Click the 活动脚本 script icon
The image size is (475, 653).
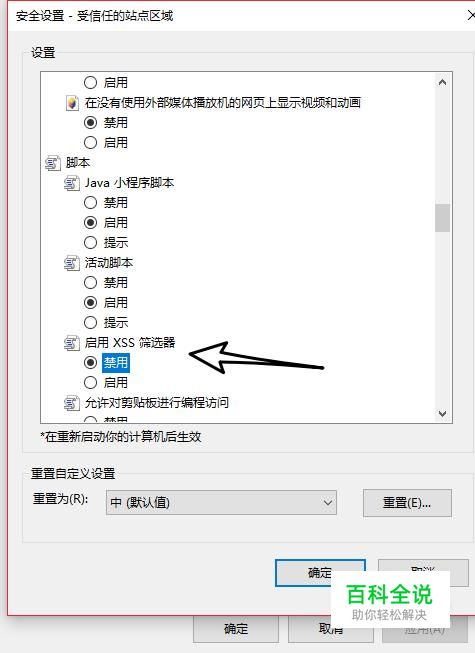click(x=71, y=263)
